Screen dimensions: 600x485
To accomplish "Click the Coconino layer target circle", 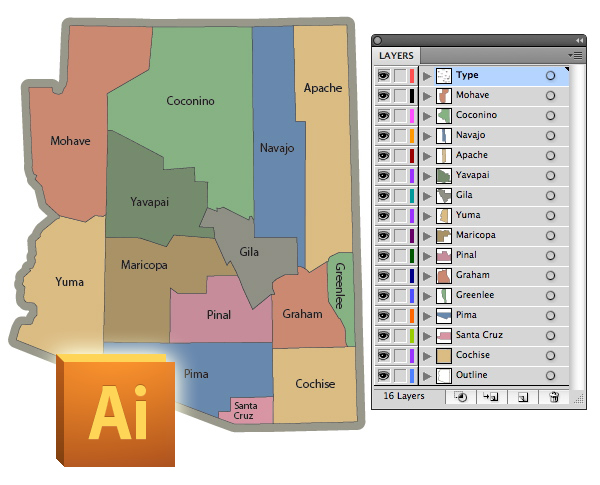I will pos(550,115).
